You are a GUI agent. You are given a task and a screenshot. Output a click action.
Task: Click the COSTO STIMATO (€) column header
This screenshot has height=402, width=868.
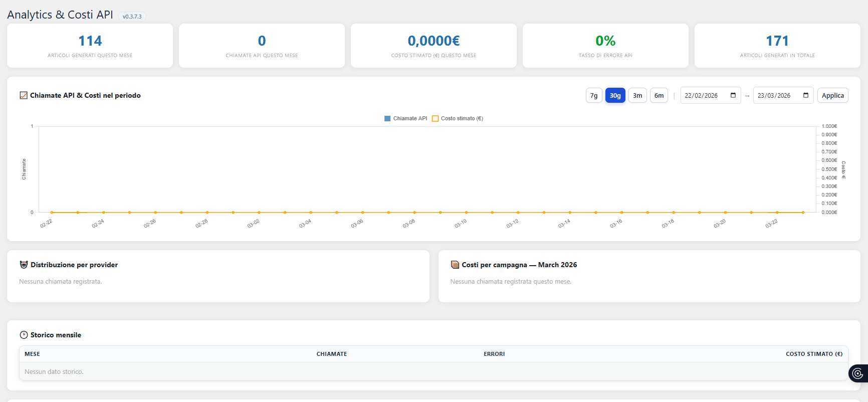point(814,354)
